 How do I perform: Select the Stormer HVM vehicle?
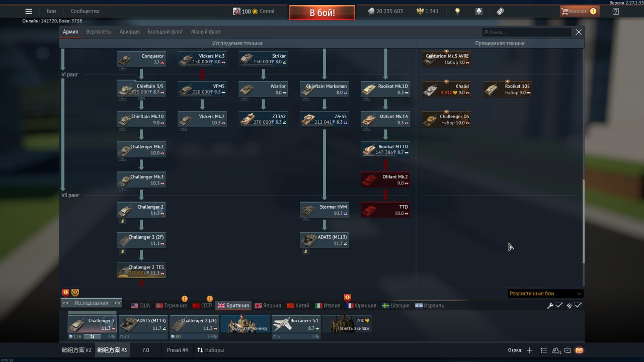tap(325, 210)
